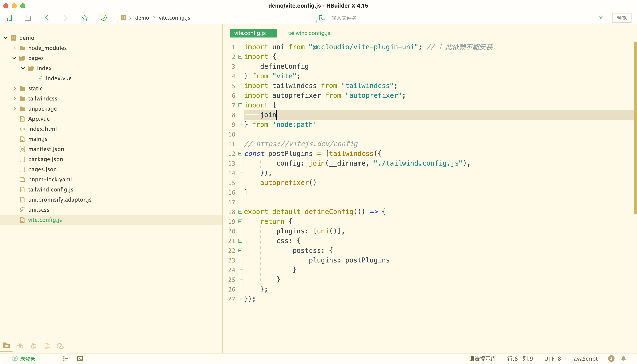Expand the unpackage folder
The width and height of the screenshot is (637, 364).
[x=15, y=108]
